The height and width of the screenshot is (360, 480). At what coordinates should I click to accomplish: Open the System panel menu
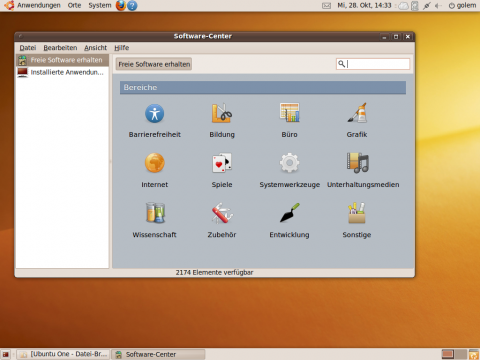pos(100,5)
